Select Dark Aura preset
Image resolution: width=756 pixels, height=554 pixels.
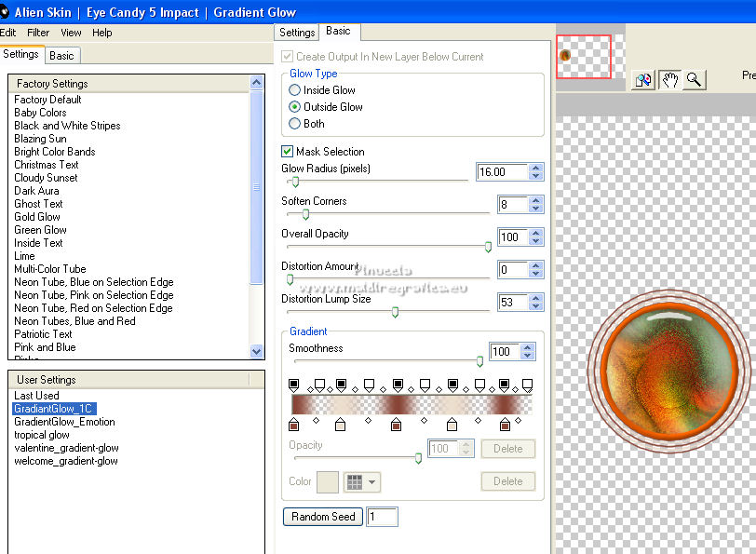tap(36, 191)
